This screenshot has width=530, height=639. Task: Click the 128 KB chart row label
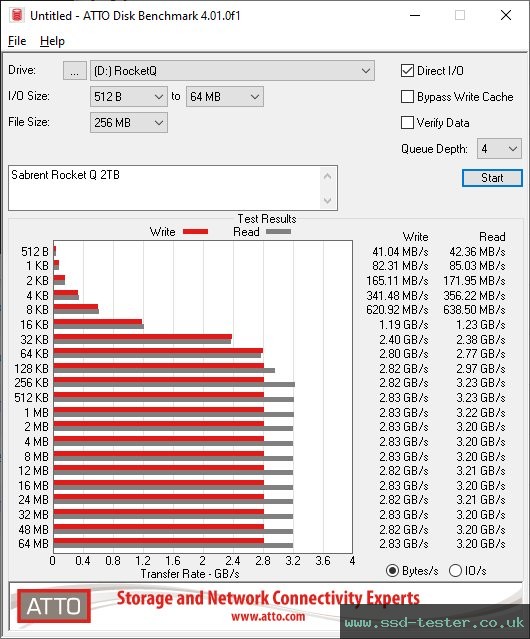(31, 369)
